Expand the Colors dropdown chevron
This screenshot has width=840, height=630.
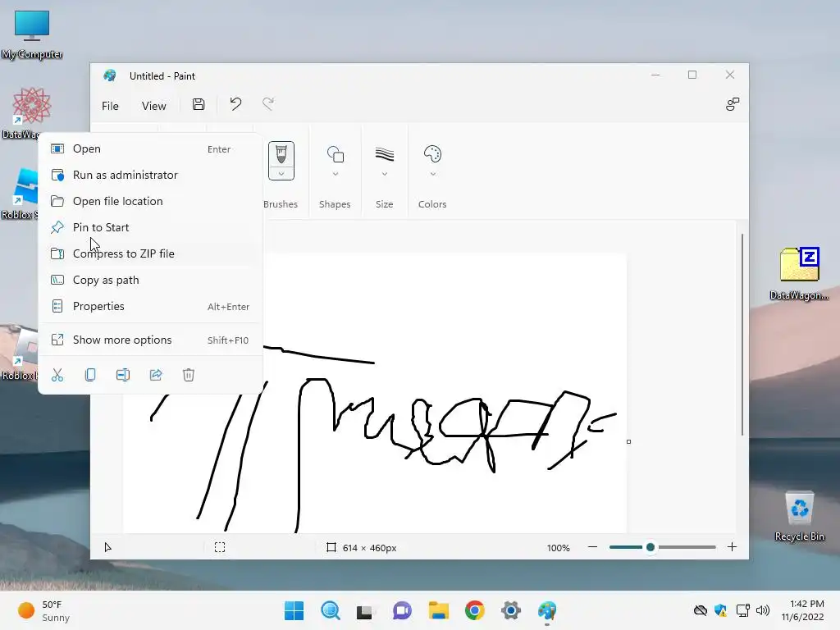[x=433, y=174]
